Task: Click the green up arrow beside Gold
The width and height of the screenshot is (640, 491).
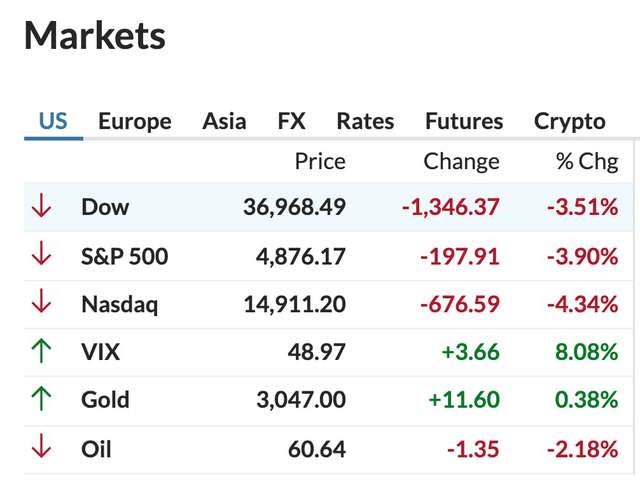Action: (41, 400)
